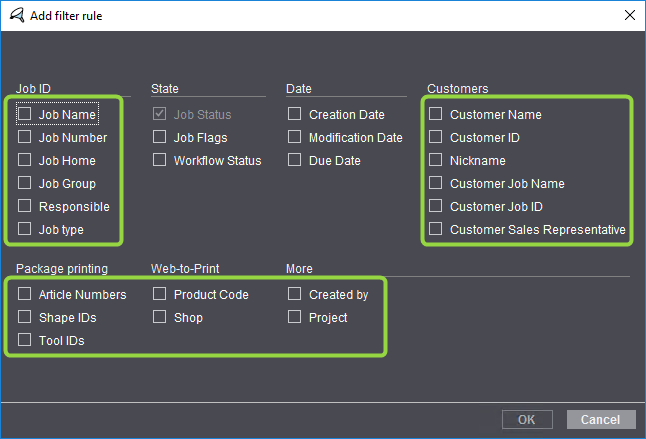Toggle the Responsible filter checkbox
This screenshot has height=439, width=646.
(x=25, y=206)
